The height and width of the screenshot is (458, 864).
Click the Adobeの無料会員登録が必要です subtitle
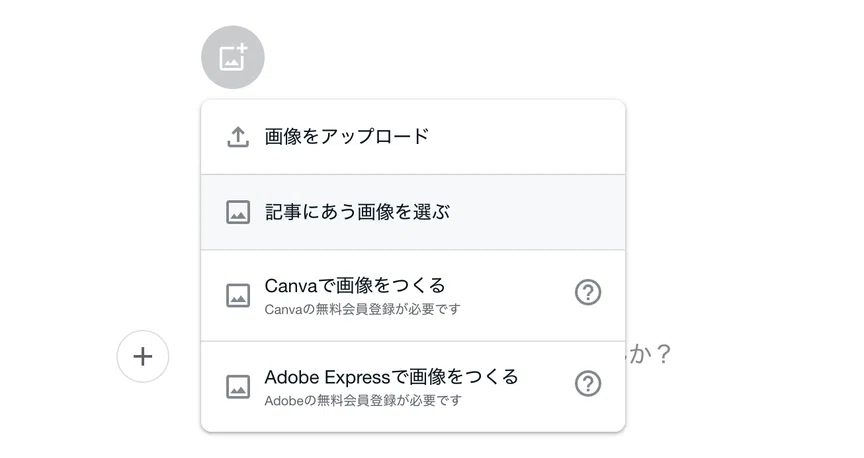[363, 401]
